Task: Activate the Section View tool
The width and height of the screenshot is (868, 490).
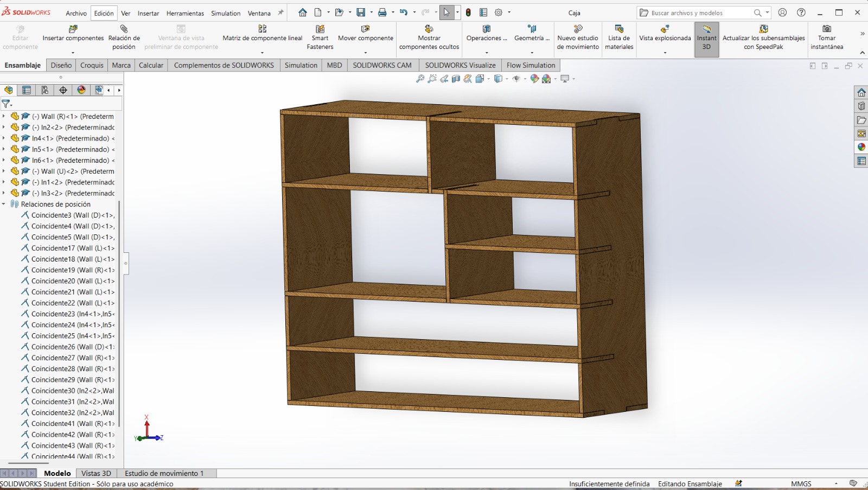Action: pos(456,79)
